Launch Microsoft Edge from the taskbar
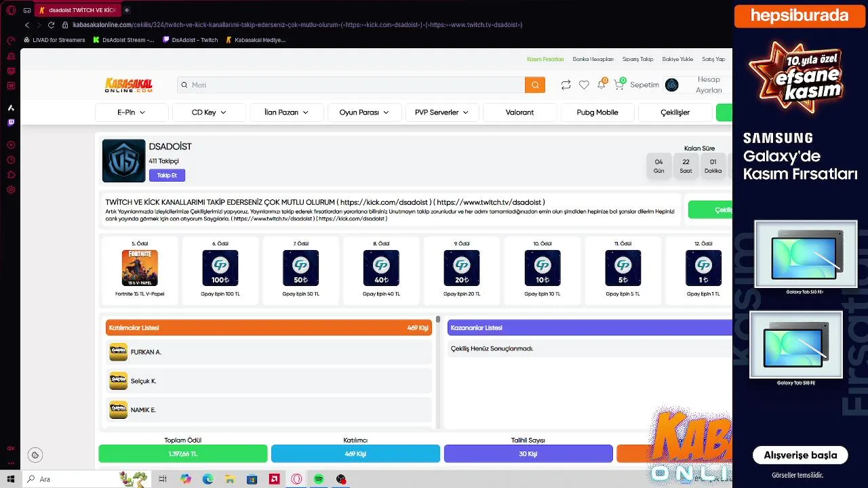Image resolution: width=868 pixels, height=488 pixels. (208, 479)
